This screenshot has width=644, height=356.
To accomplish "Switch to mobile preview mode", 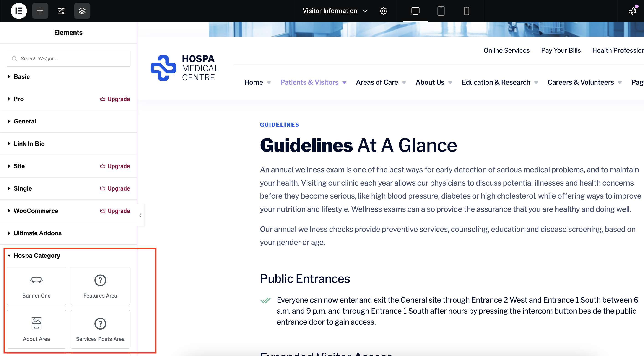I will point(466,11).
